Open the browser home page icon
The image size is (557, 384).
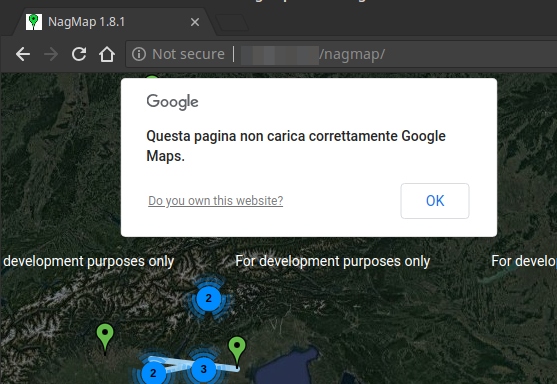(x=107, y=54)
